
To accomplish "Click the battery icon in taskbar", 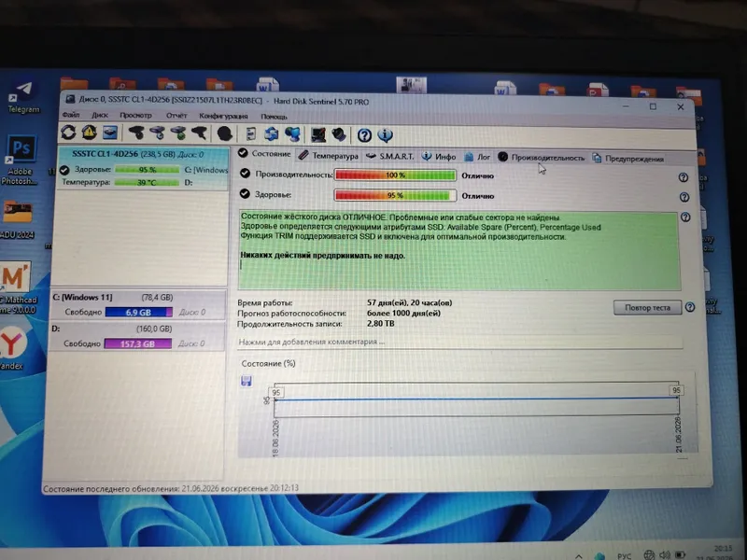I will (x=681, y=554).
